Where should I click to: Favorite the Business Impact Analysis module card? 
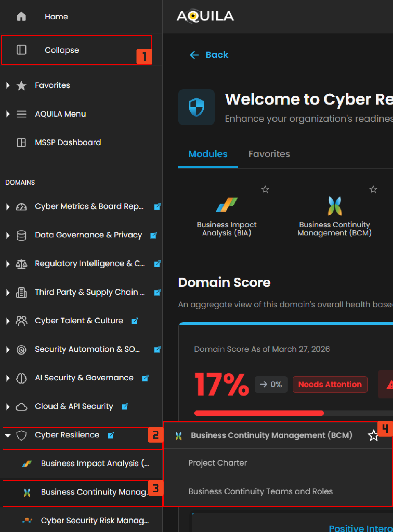[x=265, y=189]
